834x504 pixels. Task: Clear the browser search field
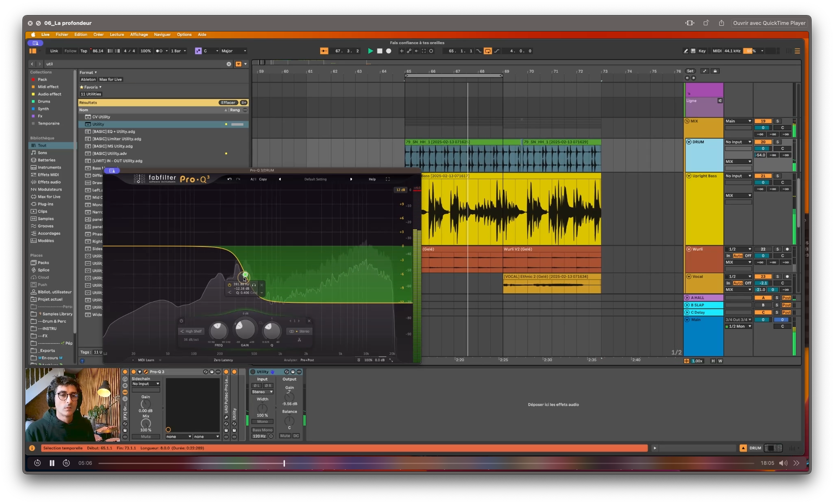point(229,64)
